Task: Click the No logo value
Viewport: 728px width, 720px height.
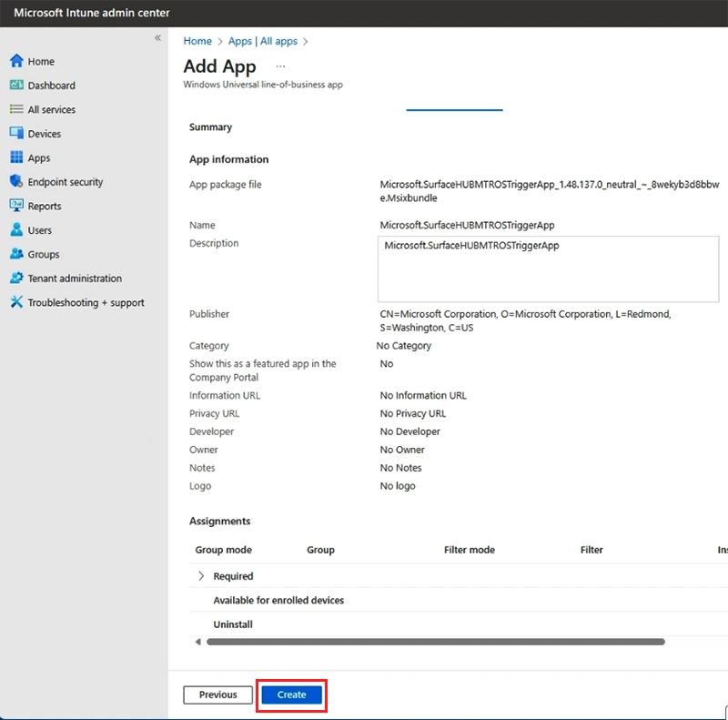Action: 398,486
